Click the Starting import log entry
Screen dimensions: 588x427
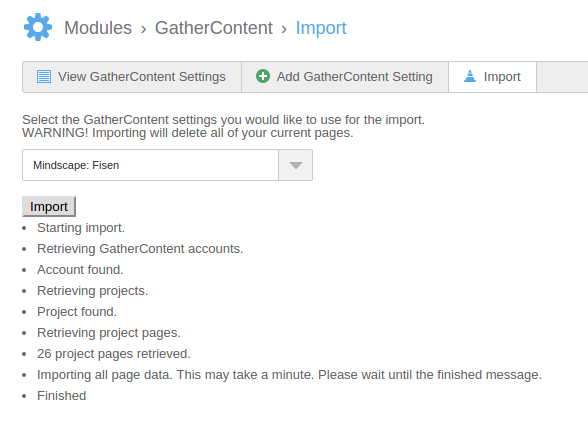(81, 228)
